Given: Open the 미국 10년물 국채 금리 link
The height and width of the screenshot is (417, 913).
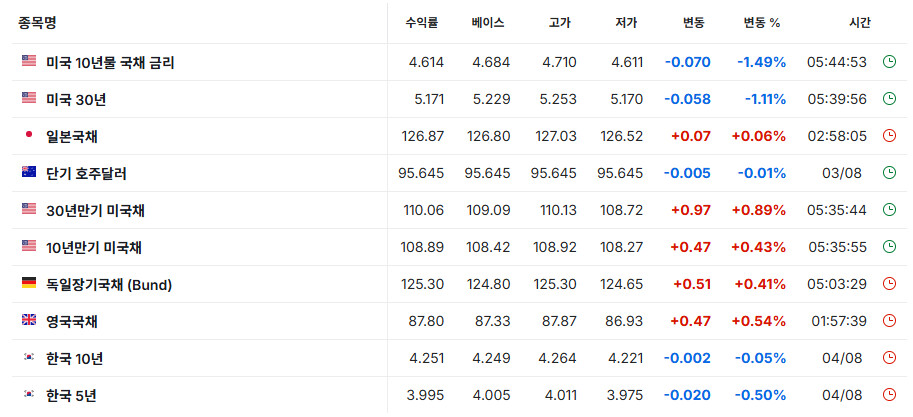Looking at the screenshot, I should pos(110,62).
